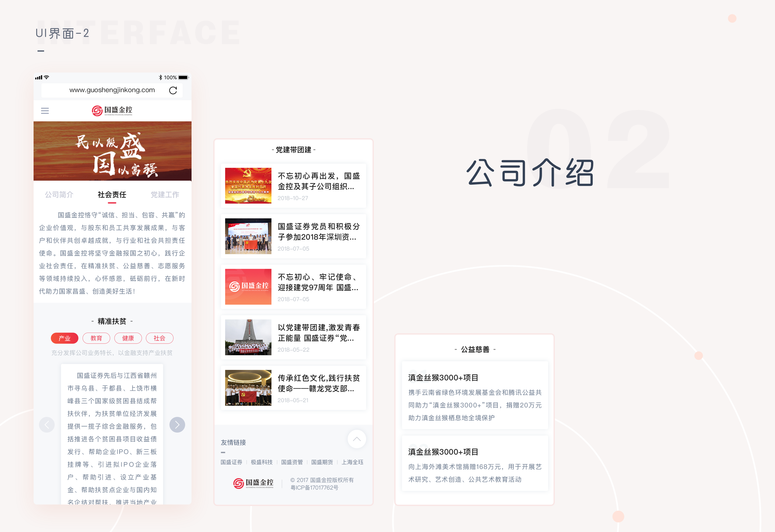Open 国盛资管 friendly link
Image resolution: width=775 pixels, height=532 pixels.
[292, 462]
